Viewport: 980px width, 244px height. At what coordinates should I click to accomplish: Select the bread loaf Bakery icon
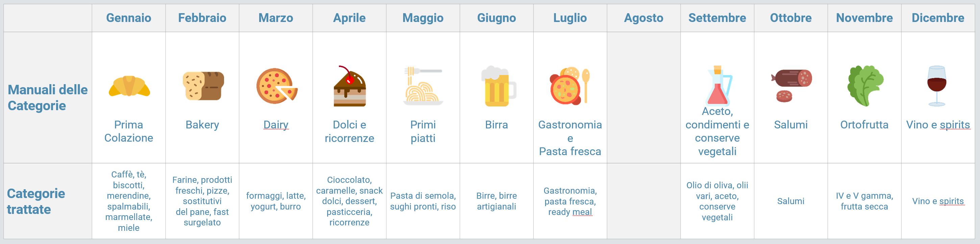(x=203, y=86)
